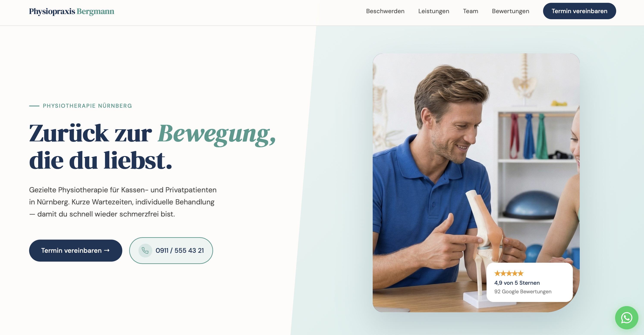Viewport: 644px width, 335px height.
Task: Click the arrow in Termin vereinbaren button
Action: pyautogui.click(x=107, y=250)
